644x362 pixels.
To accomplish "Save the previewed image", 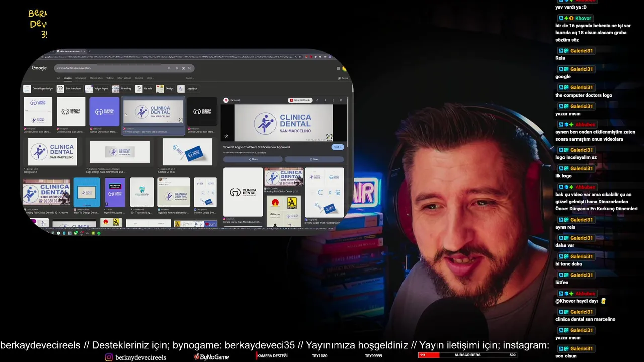I will (x=314, y=159).
